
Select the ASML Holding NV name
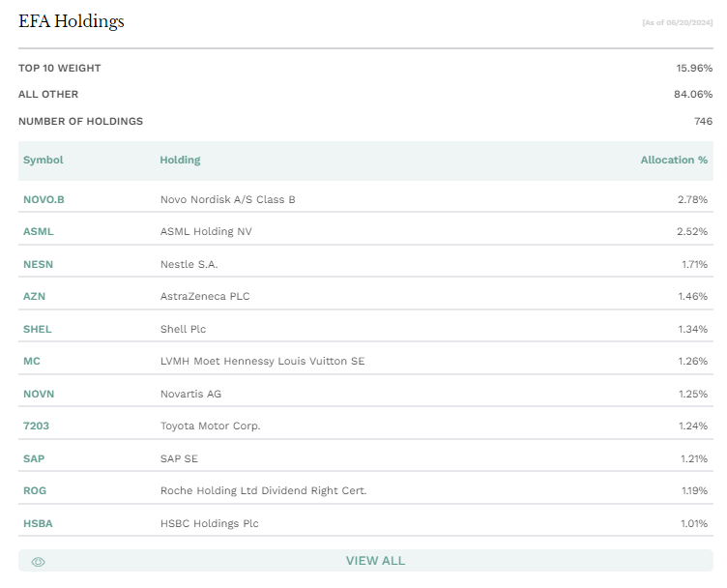tap(206, 231)
